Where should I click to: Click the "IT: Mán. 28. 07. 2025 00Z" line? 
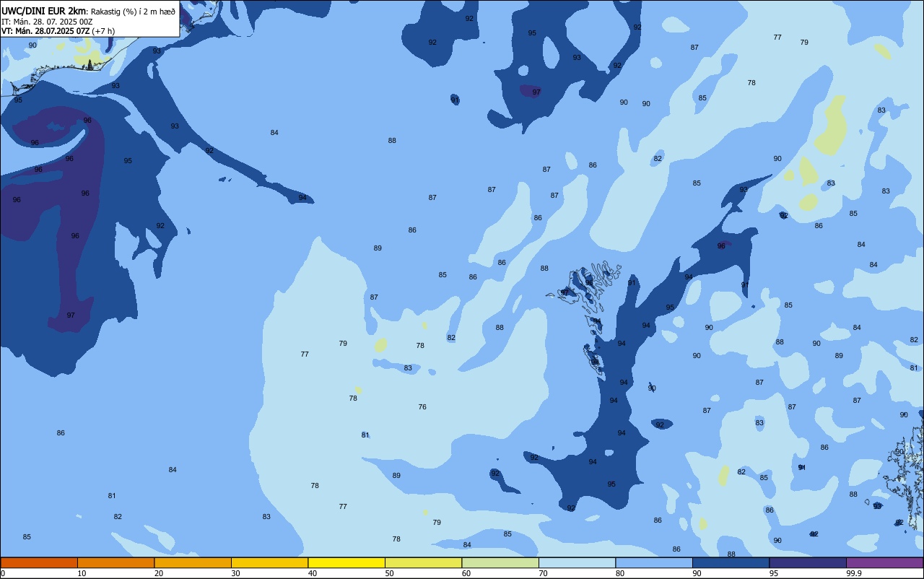click(47, 22)
